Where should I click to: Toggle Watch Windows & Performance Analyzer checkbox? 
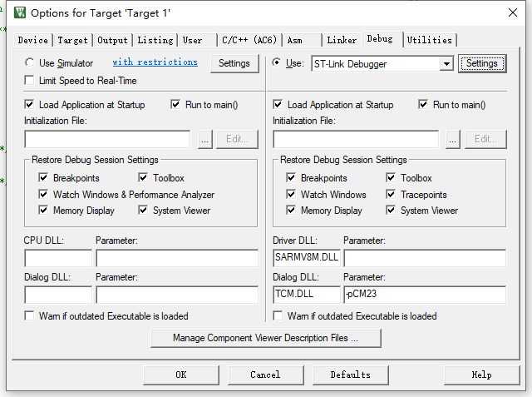[44, 195]
